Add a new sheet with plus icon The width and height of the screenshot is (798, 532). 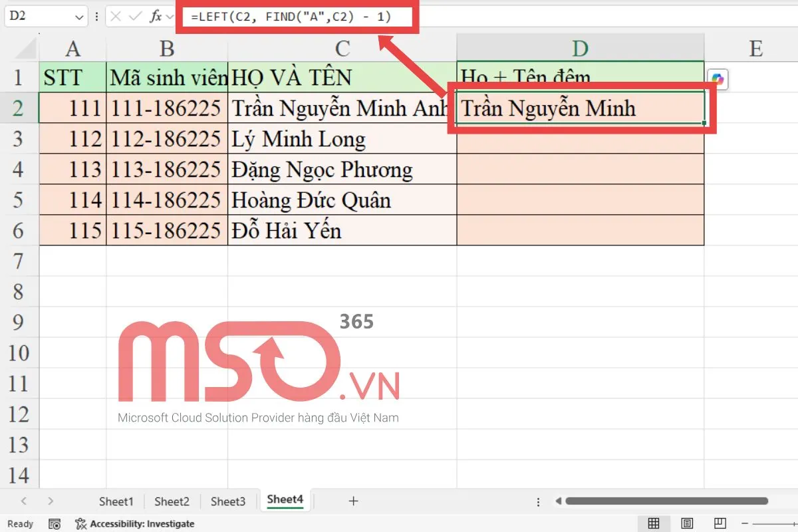tap(353, 501)
